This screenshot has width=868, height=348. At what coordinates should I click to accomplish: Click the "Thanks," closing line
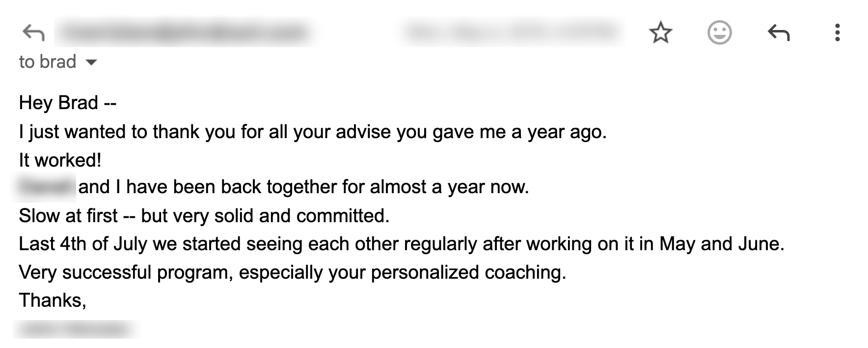(x=52, y=300)
